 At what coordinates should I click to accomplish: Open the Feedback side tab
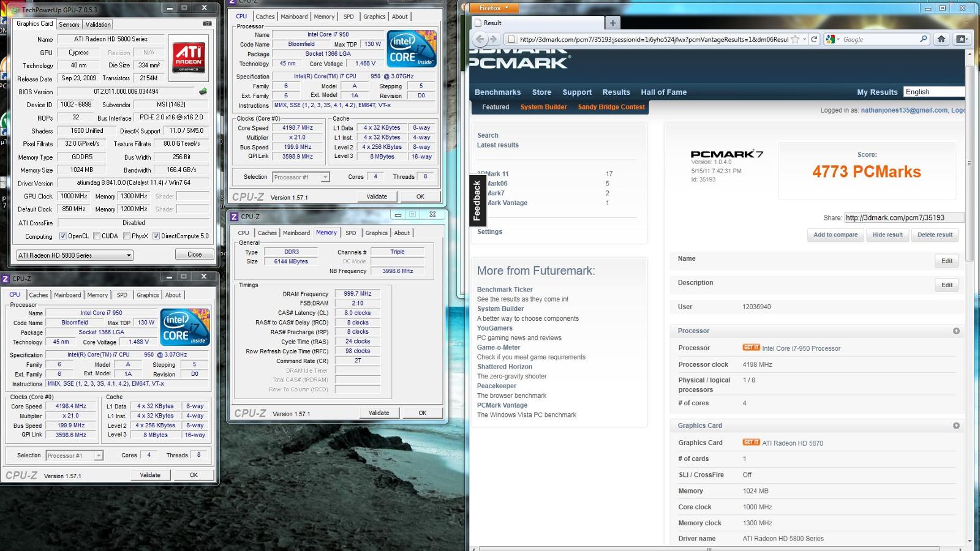tap(477, 201)
